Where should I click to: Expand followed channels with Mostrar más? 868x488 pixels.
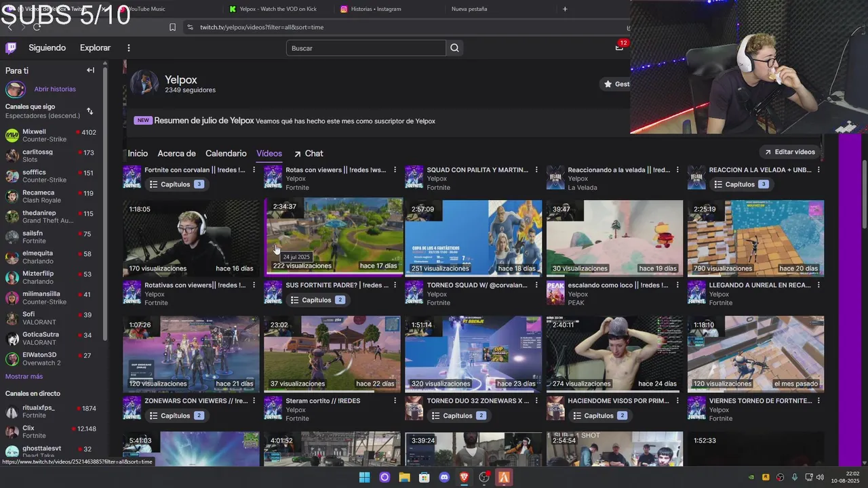24,376
